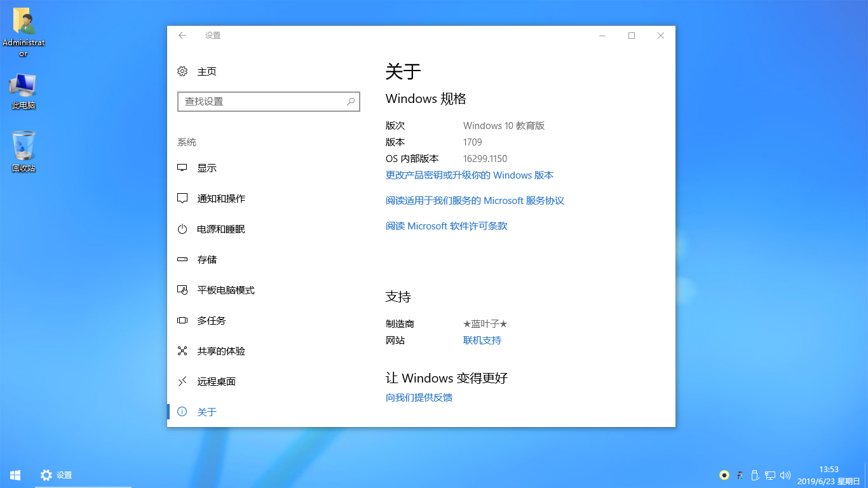Open the volume speaker tray icon
868x488 pixels.
coord(785,475)
